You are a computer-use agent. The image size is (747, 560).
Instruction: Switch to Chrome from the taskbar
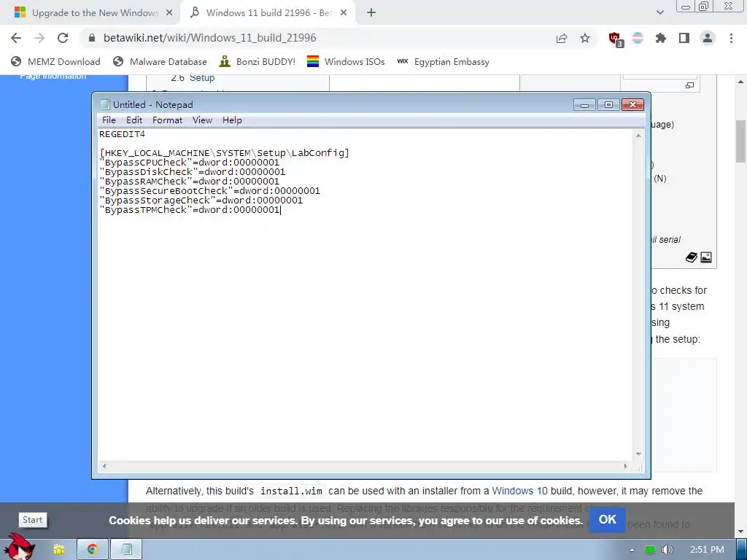93,550
